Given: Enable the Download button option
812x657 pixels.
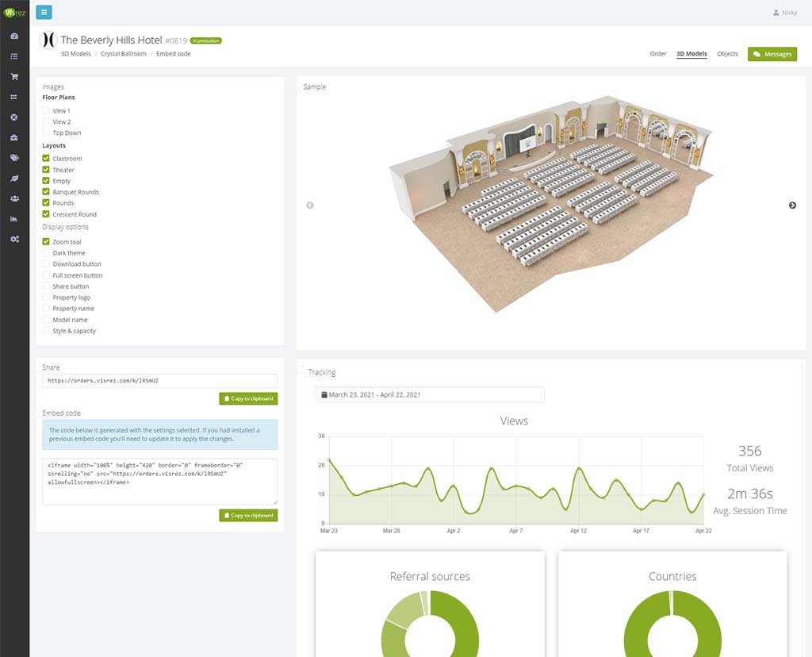Looking at the screenshot, I should click(46, 263).
